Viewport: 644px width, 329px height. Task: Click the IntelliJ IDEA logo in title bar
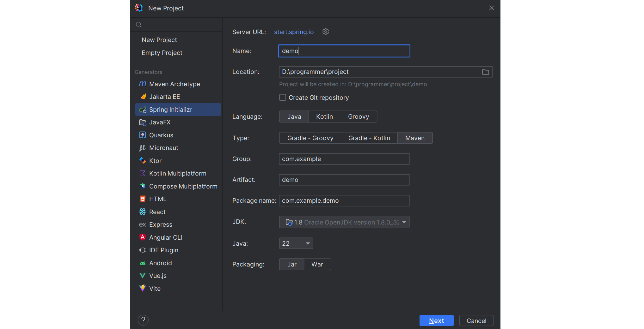(x=139, y=8)
